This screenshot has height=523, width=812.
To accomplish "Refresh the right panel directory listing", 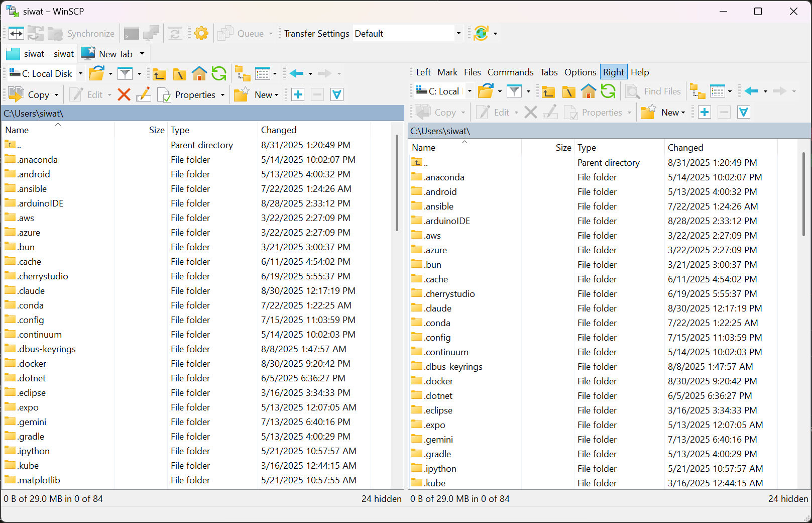I will click(x=608, y=91).
